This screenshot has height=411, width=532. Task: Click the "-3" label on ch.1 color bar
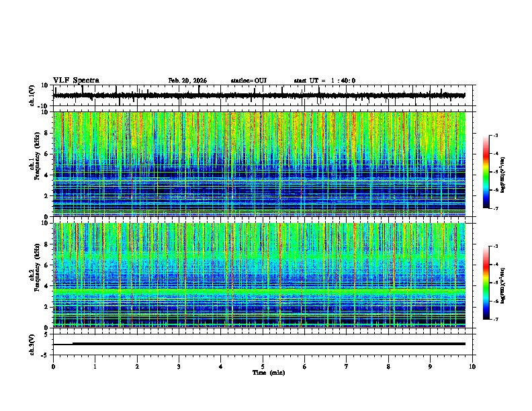click(x=496, y=135)
